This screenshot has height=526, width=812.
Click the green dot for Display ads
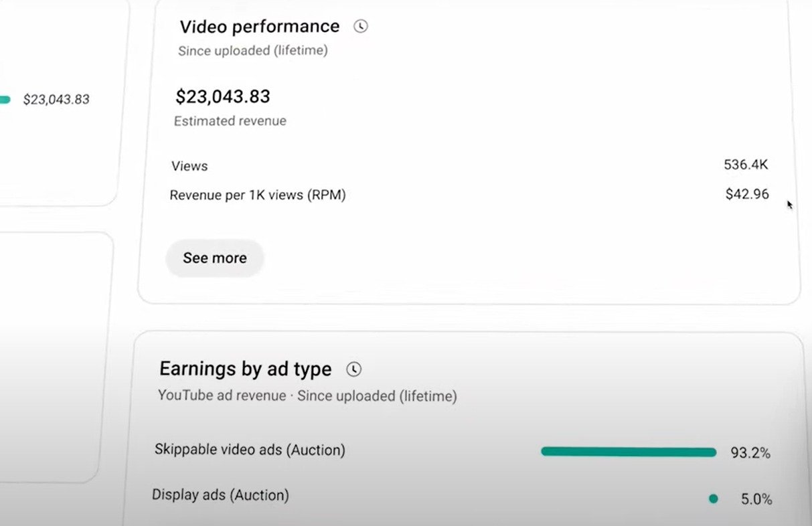point(713,499)
